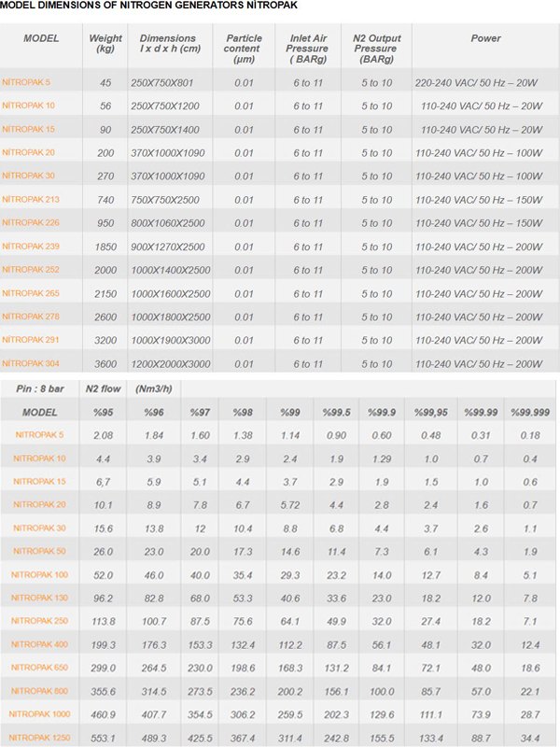Viewport: 560px width, 747px height.
Task: Click the flow value 1.29
Action: pyautogui.click(x=382, y=458)
